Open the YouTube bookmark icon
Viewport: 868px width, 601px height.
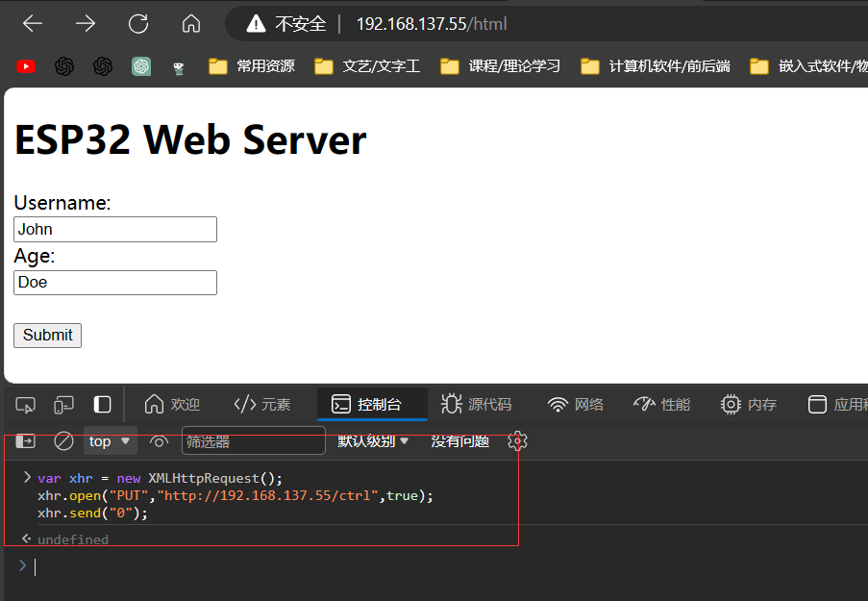[26, 66]
